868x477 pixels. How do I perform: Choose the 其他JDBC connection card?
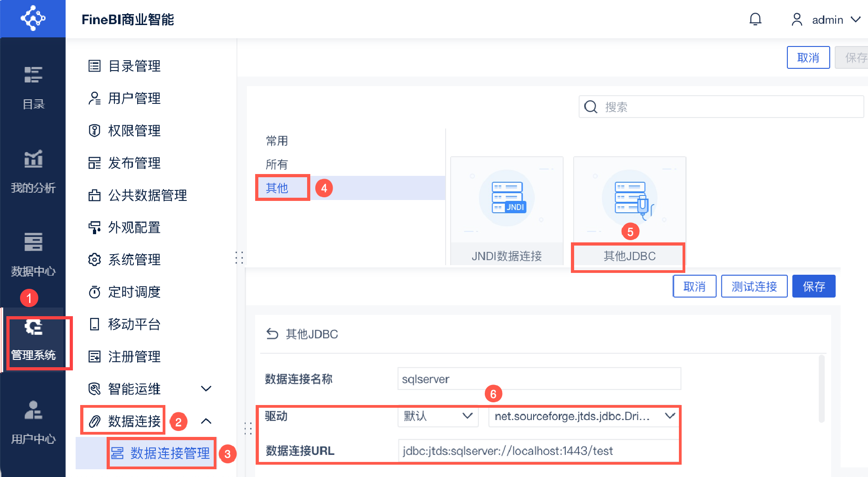[x=630, y=211]
